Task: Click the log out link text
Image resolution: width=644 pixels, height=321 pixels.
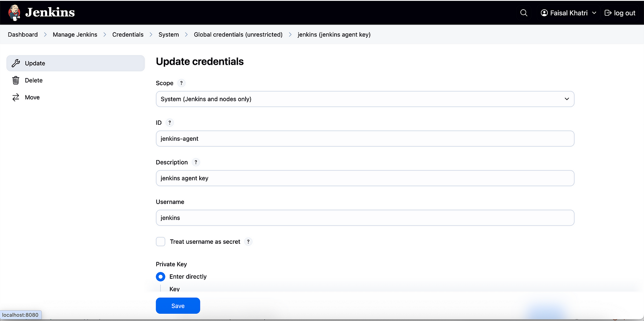Action: tap(625, 13)
